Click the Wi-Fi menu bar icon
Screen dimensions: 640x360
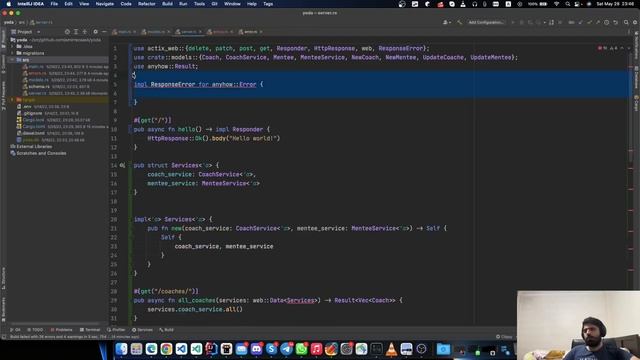[x=556, y=4]
